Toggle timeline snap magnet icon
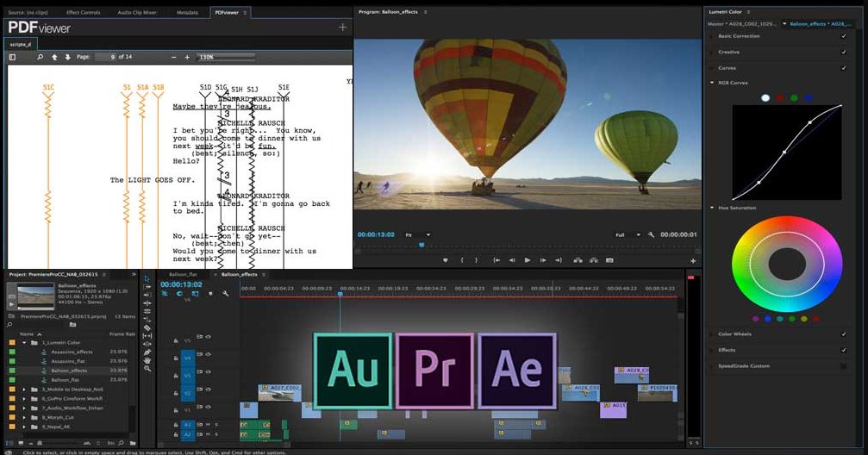 [x=180, y=294]
